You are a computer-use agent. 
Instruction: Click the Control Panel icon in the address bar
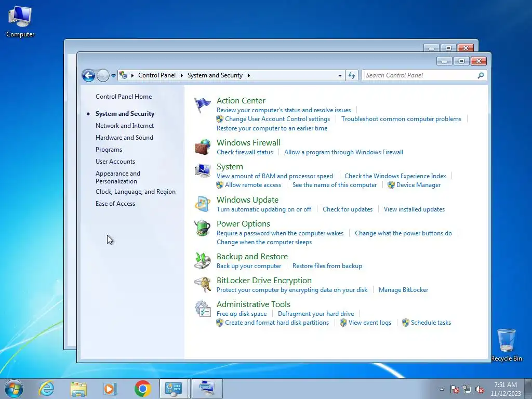124,75
